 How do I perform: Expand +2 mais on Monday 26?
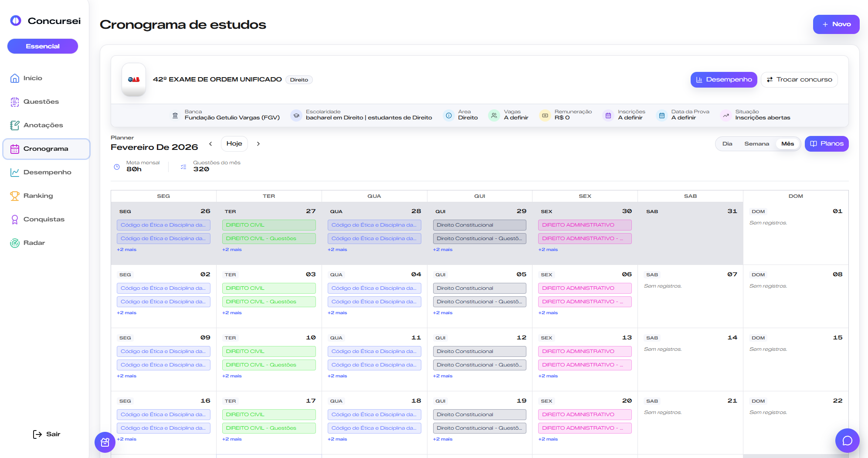127,250
